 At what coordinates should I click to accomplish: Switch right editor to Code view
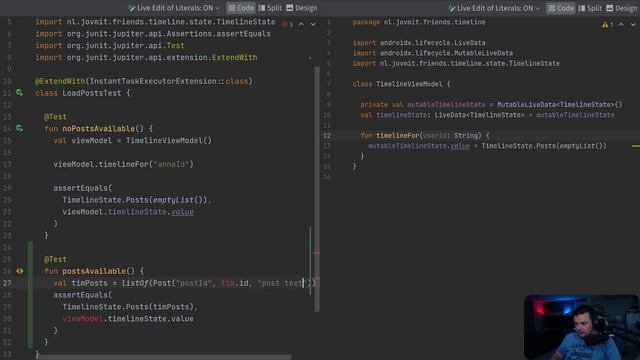[561, 8]
